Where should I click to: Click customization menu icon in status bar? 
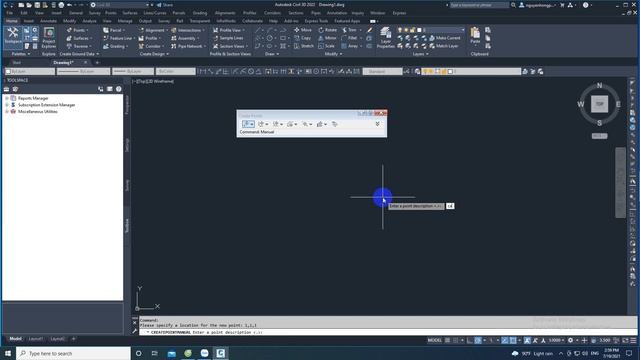click(633, 340)
